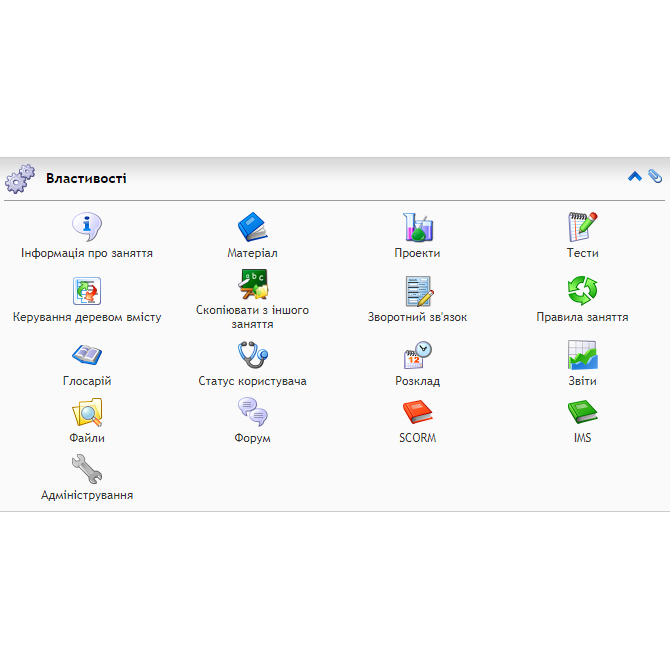
Task: Open the blue Матеріал book icon
Action: click(x=252, y=227)
